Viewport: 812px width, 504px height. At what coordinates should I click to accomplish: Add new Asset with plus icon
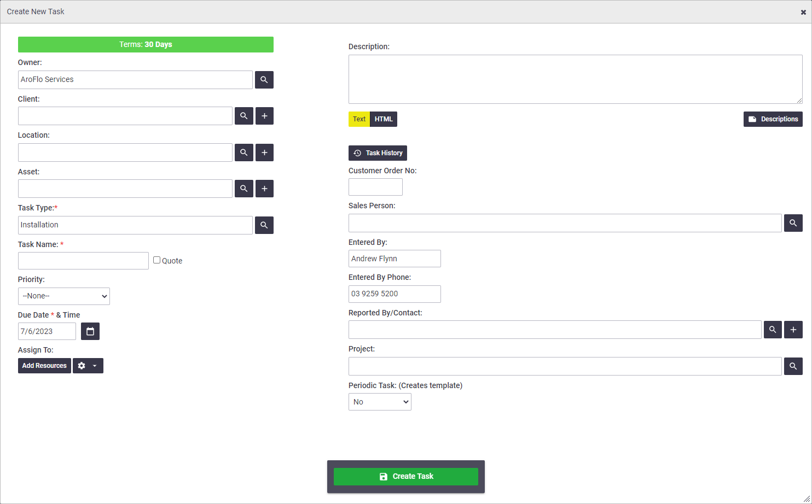click(x=264, y=189)
